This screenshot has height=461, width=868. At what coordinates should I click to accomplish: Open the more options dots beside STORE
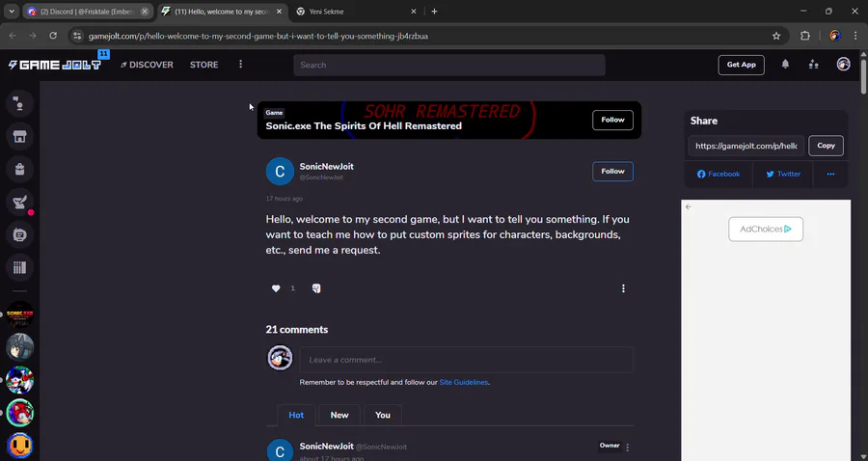tap(240, 65)
